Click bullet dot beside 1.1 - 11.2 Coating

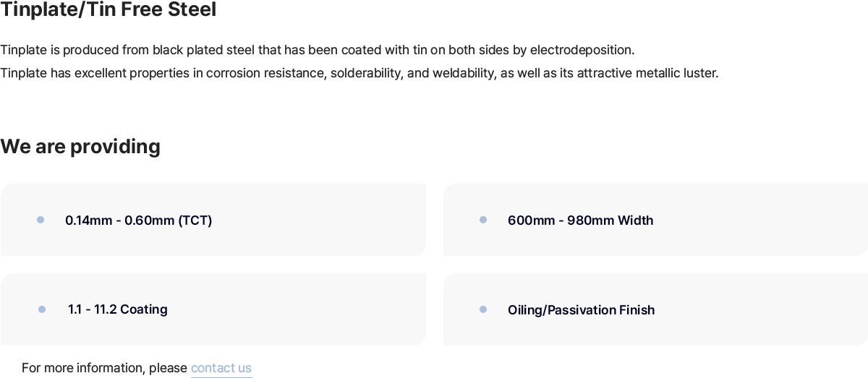[42, 309]
